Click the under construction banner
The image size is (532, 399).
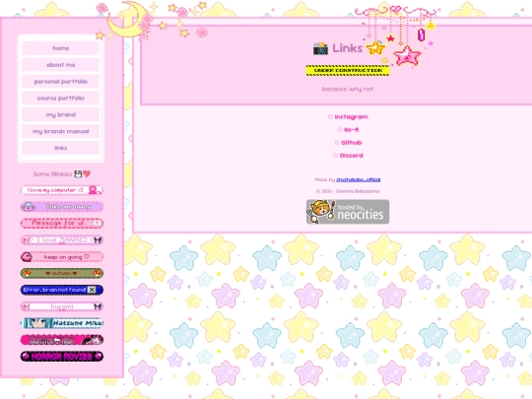tap(348, 71)
